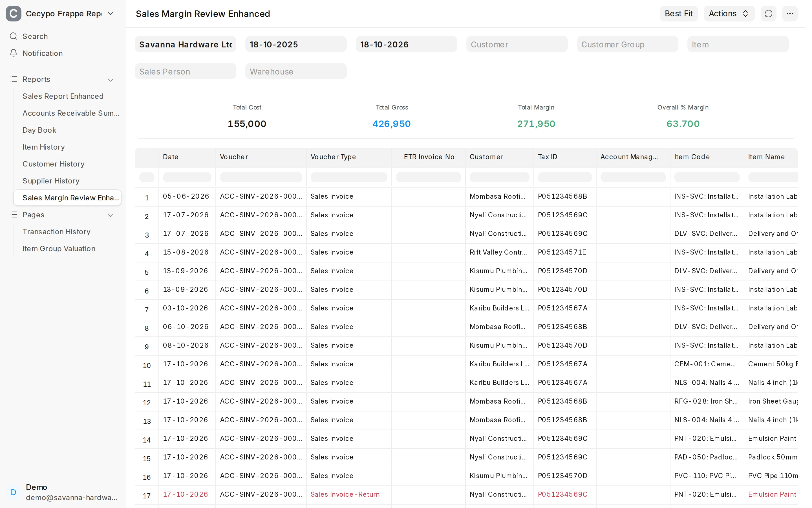Click the Notification bell icon
Screen dimensions: 812x508
tap(14, 53)
